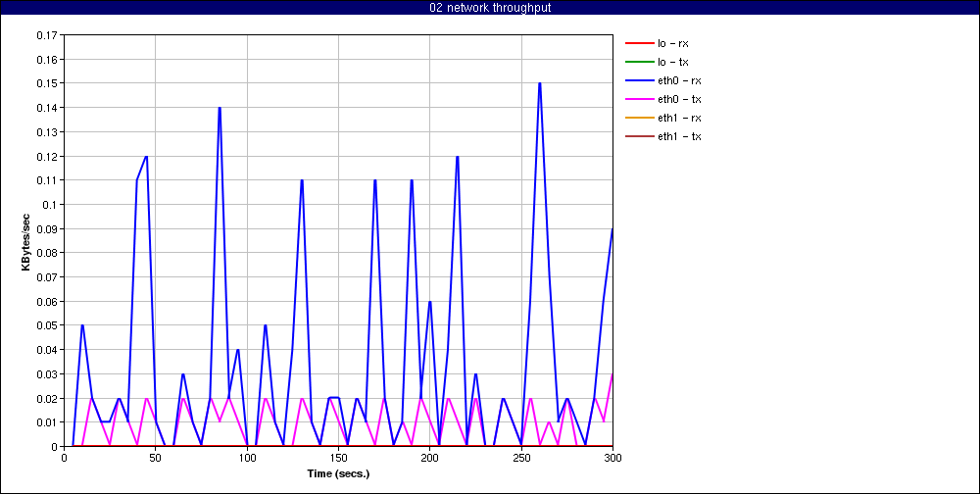Click the 150 x-axis tick label
The width and height of the screenshot is (980, 494).
(338, 457)
